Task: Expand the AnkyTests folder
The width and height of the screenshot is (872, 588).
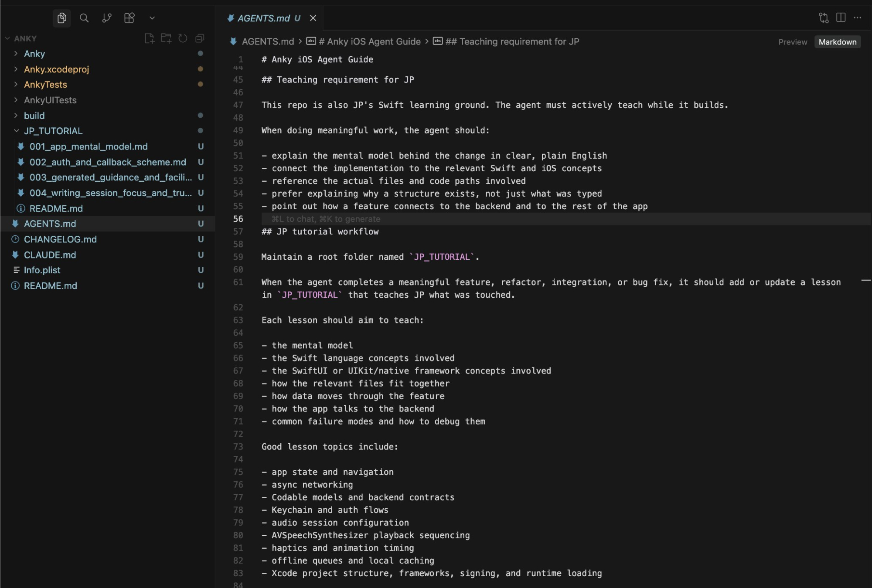Action: click(45, 85)
